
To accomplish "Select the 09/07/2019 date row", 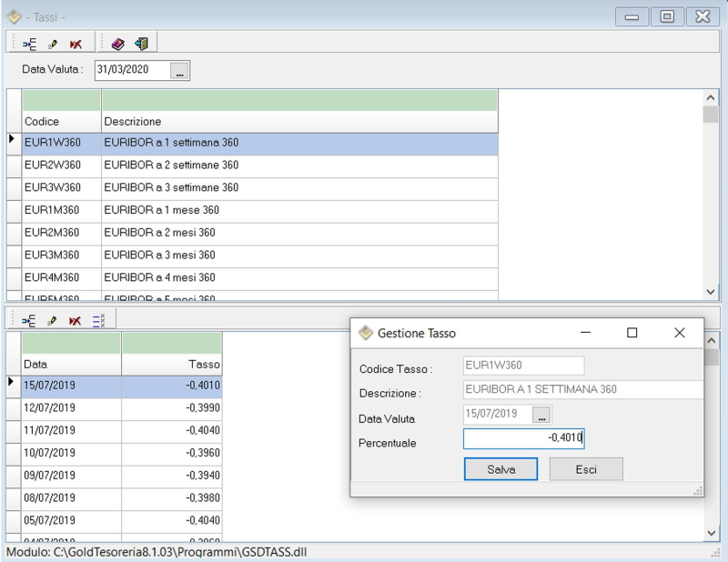I will [x=49, y=476].
